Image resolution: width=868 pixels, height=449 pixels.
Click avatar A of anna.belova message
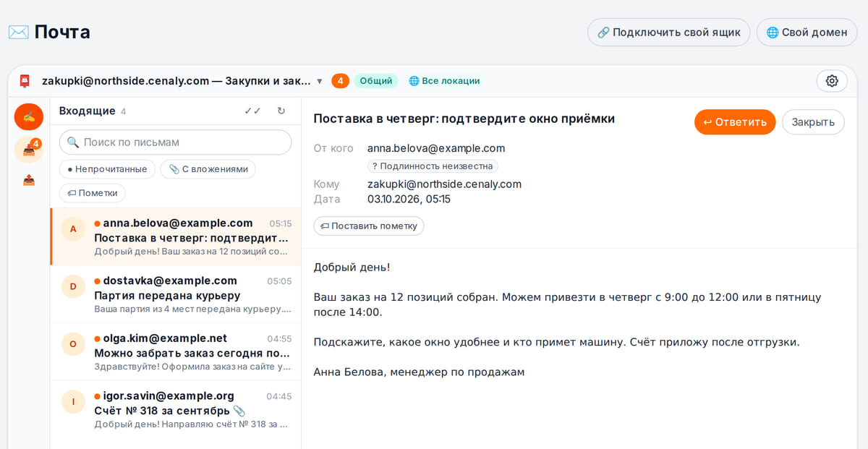[x=73, y=229]
